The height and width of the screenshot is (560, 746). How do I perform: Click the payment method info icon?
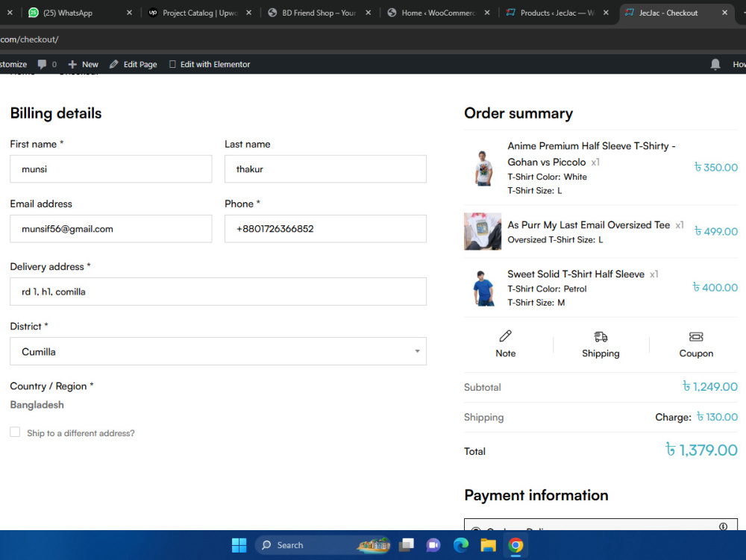[723, 526]
